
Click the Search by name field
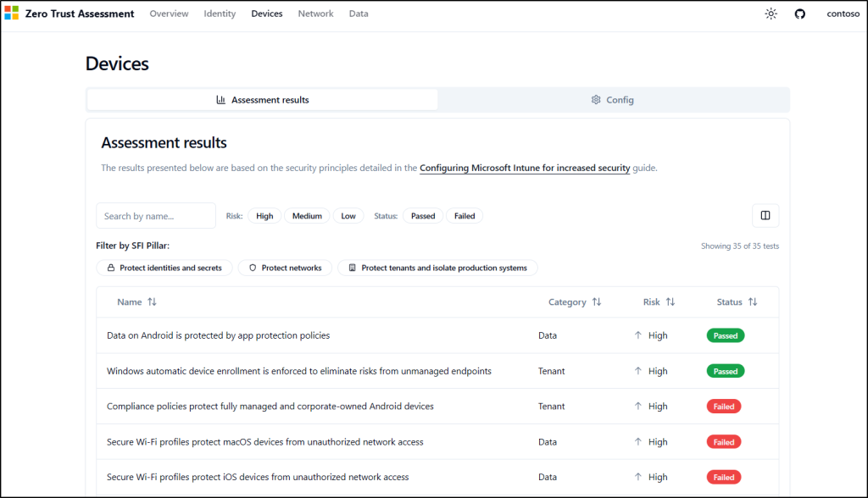coord(156,216)
